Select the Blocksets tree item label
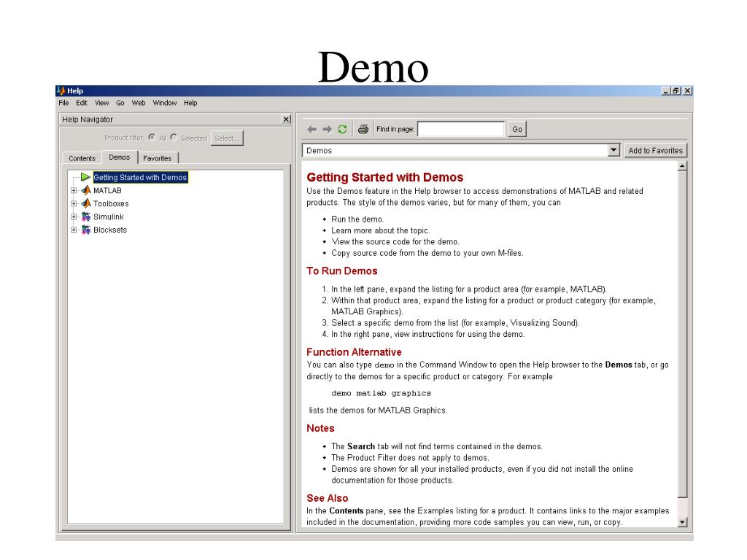 pyautogui.click(x=110, y=230)
